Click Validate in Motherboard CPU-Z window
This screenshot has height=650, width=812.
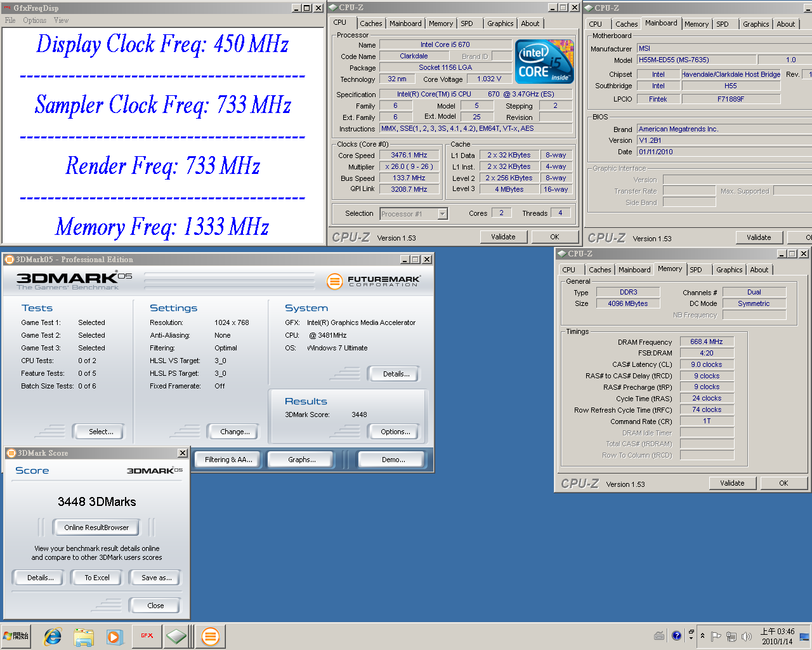759,237
